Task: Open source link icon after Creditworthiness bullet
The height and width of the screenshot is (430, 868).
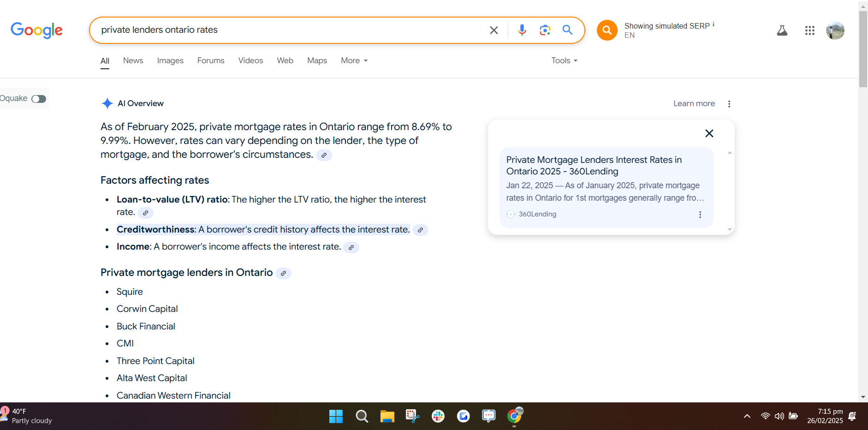Action: click(420, 230)
